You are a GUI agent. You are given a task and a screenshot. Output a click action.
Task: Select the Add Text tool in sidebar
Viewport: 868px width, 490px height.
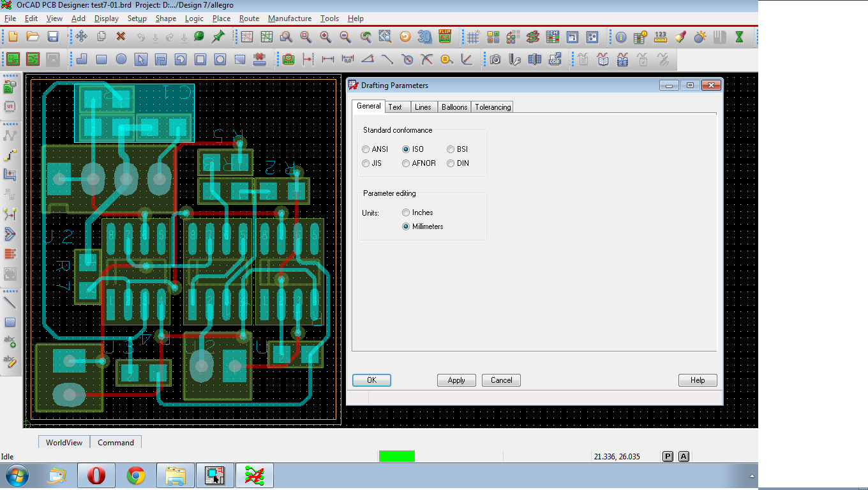(x=10, y=342)
